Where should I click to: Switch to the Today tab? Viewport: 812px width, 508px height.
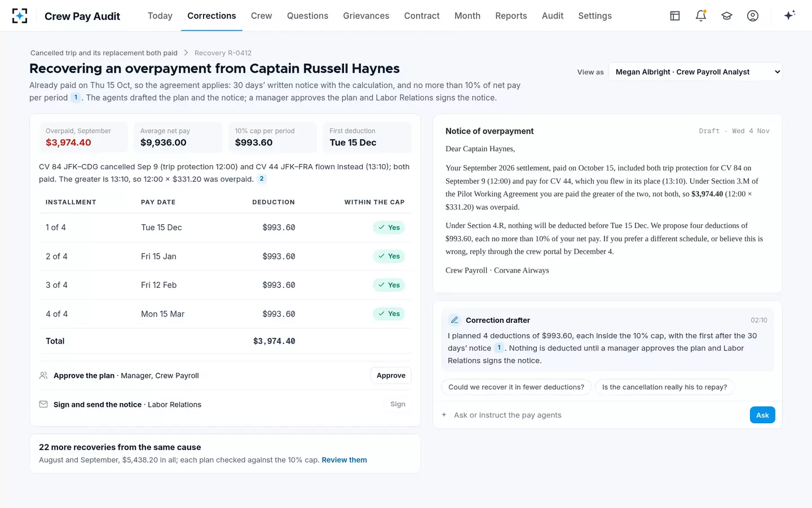click(x=160, y=16)
